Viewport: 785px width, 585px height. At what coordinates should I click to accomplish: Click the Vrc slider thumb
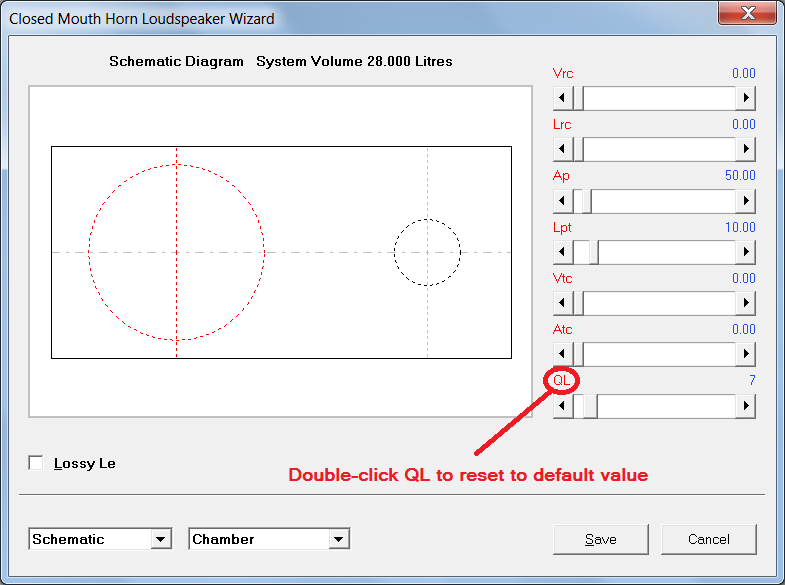(578, 98)
